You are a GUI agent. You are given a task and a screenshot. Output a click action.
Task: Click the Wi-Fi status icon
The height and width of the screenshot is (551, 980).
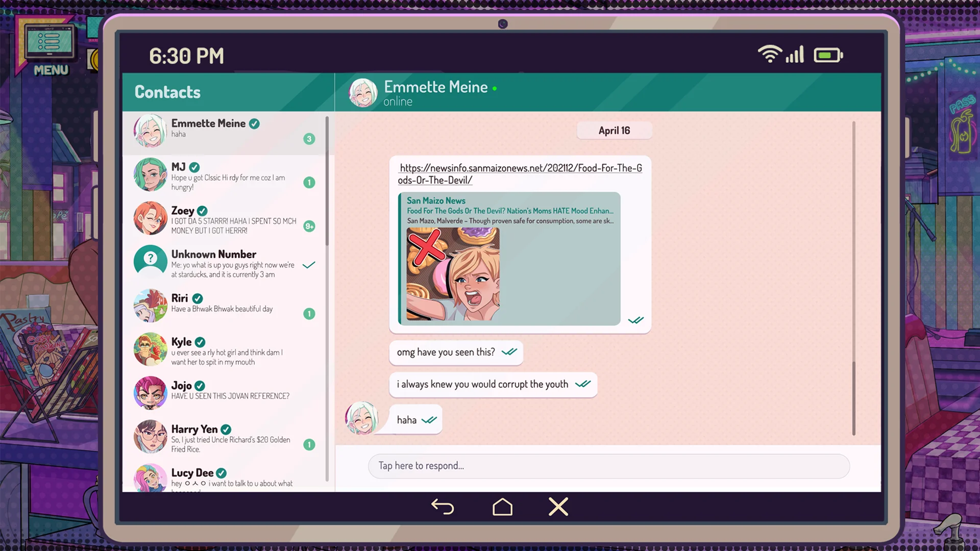[x=769, y=54]
